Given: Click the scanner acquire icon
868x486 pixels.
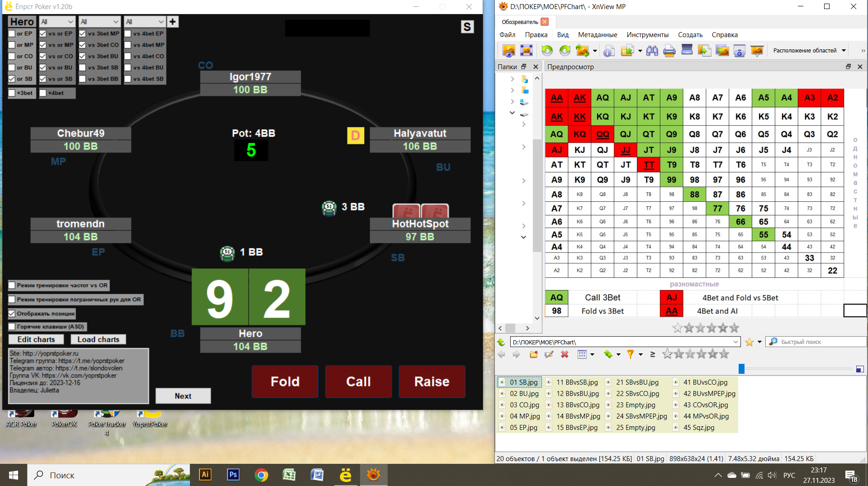Looking at the screenshot, I should tap(687, 51).
